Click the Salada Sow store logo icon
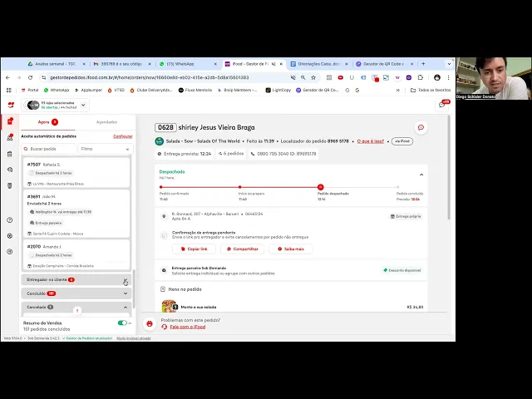 pos(159,141)
